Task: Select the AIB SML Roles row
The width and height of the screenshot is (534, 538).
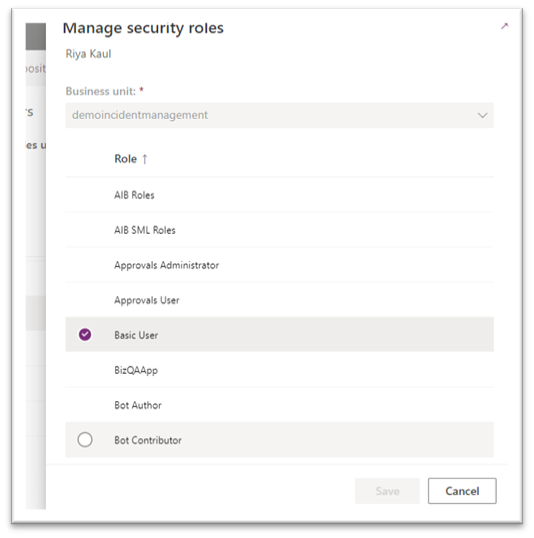Action: (x=279, y=230)
